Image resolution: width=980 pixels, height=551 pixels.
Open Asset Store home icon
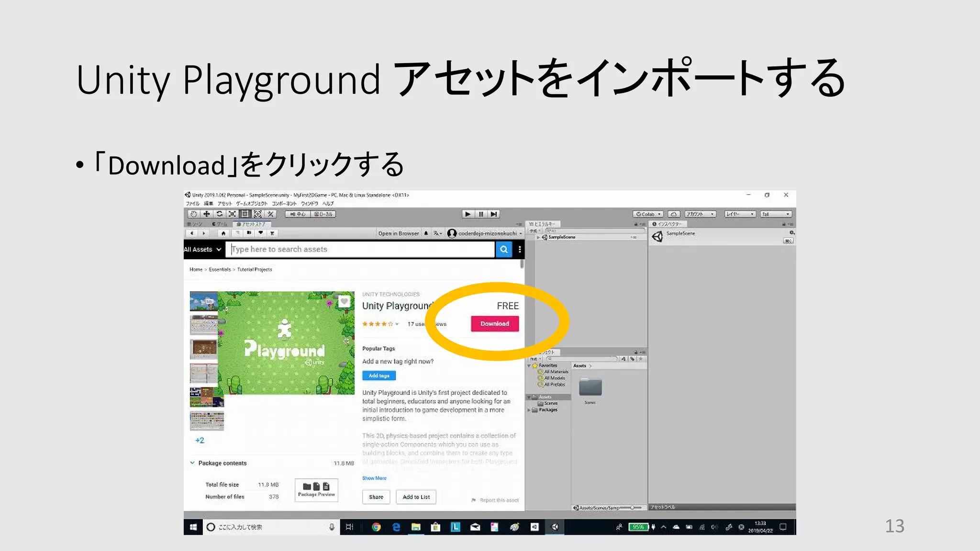pyautogui.click(x=223, y=233)
